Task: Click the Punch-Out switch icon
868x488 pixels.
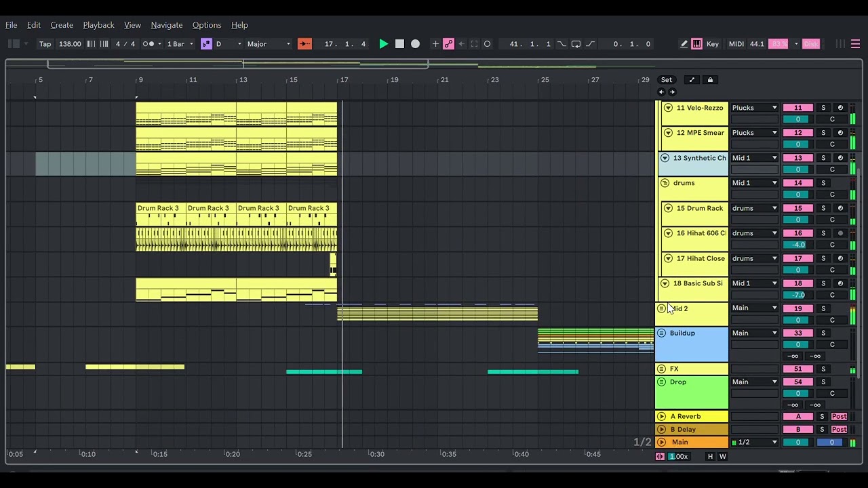Action: pyautogui.click(x=590, y=44)
